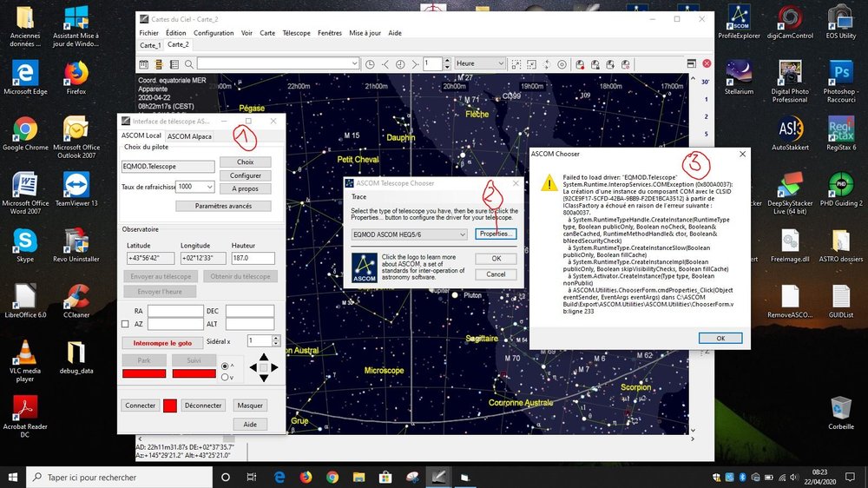868x488 pixels.
Task: Expand the search box dropdown in toolbar
Action: click(x=354, y=63)
